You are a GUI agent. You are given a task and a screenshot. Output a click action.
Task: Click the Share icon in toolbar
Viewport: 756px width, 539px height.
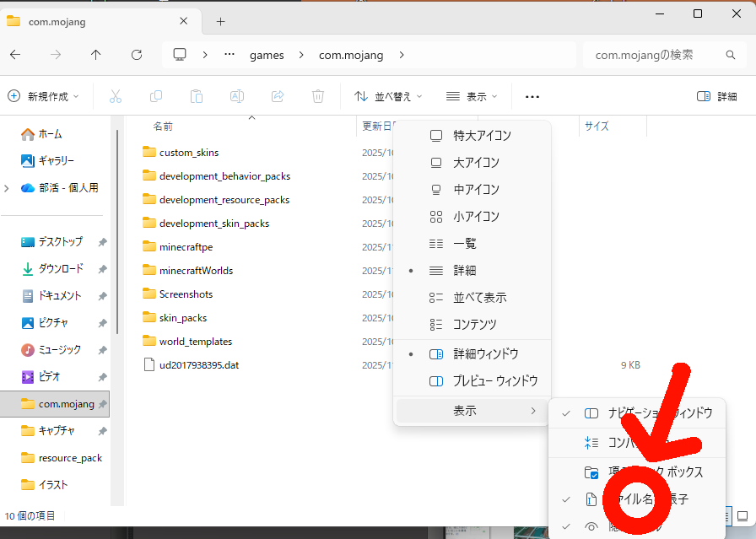[278, 97]
